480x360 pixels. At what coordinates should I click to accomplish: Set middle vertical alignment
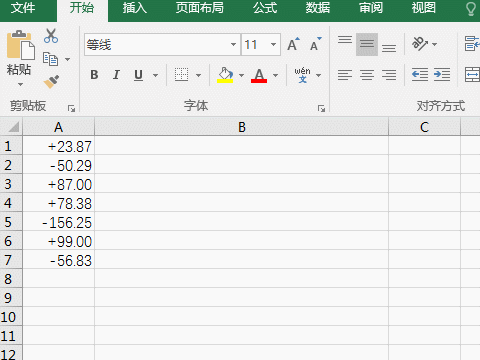(x=367, y=44)
